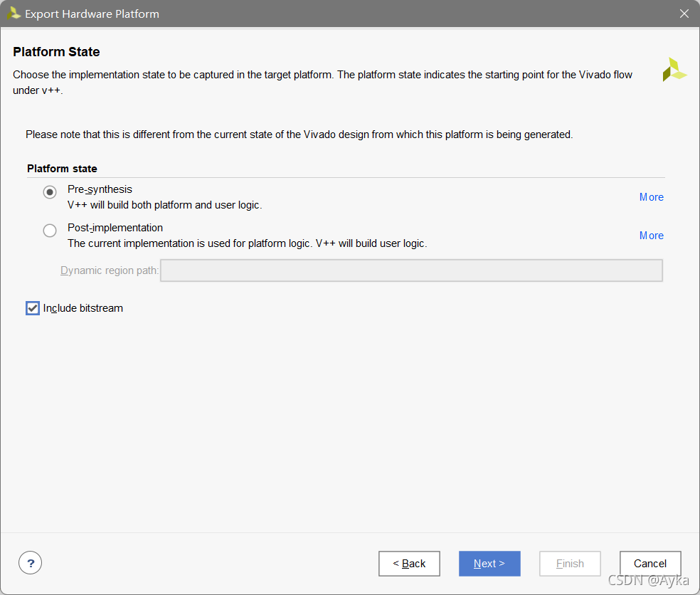Click the Dynamic region path label

tap(110, 270)
